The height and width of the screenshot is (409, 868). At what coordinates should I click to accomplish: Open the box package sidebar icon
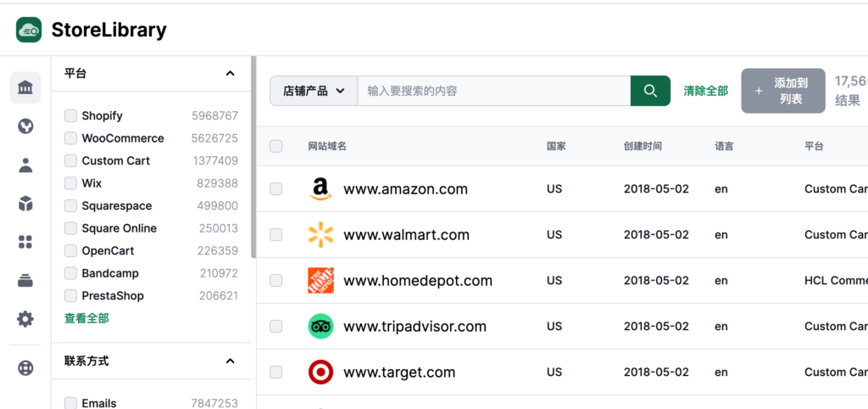25,204
